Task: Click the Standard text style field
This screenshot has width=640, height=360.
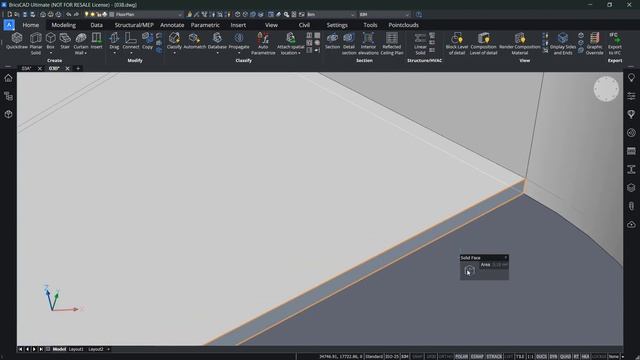Action: [x=374, y=357]
